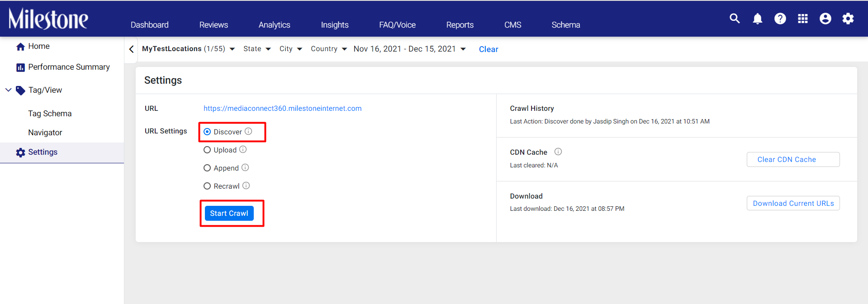Show info for Append option
The width and height of the screenshot is (868, 304).
tap(245, 167)
